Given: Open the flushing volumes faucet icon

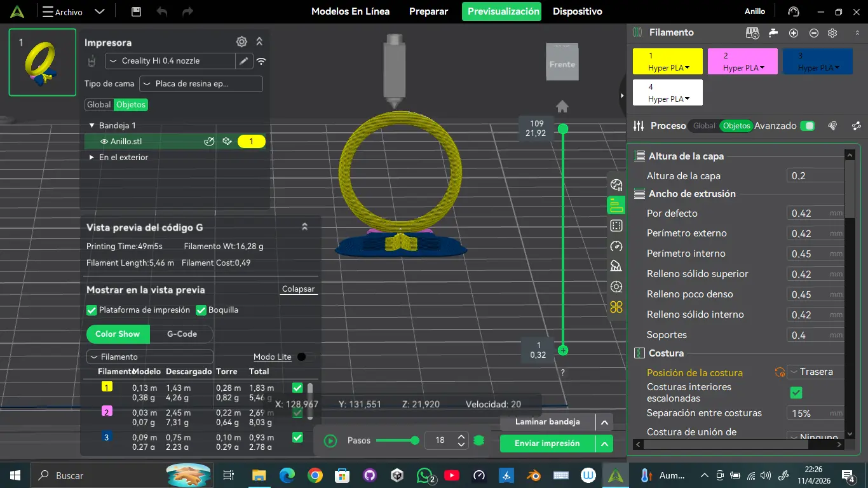Looking at the screenshot, I should pyautogui.click(x=773, y=32).
